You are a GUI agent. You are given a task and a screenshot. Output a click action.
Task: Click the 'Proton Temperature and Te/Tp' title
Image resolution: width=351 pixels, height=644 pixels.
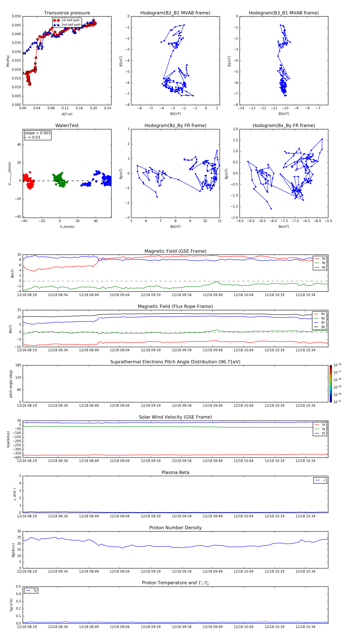pos(175,583)
